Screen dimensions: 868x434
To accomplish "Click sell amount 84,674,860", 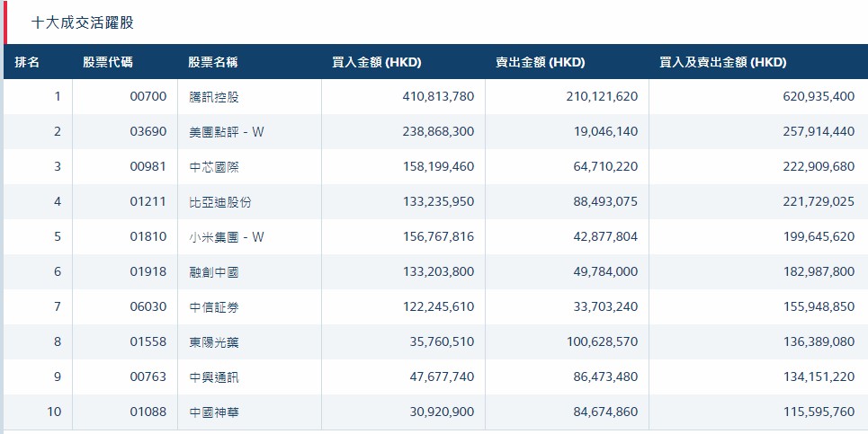I will [605, 412].
